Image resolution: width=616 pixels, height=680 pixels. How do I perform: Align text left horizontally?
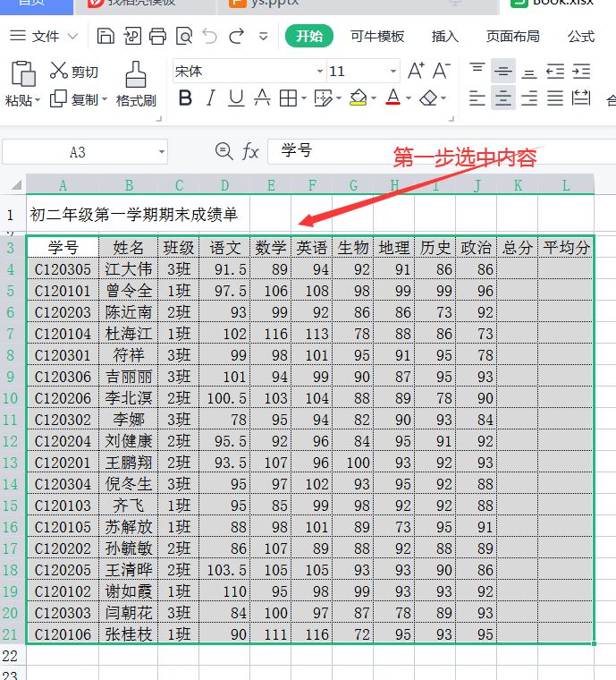(477, 98)
